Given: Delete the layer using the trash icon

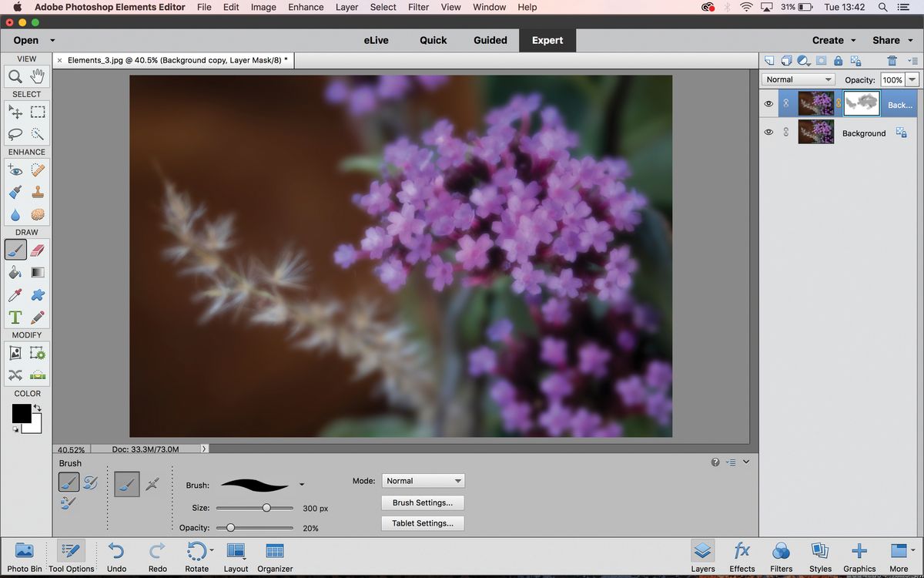Looking at the screenshot, I should pos(892,60).
